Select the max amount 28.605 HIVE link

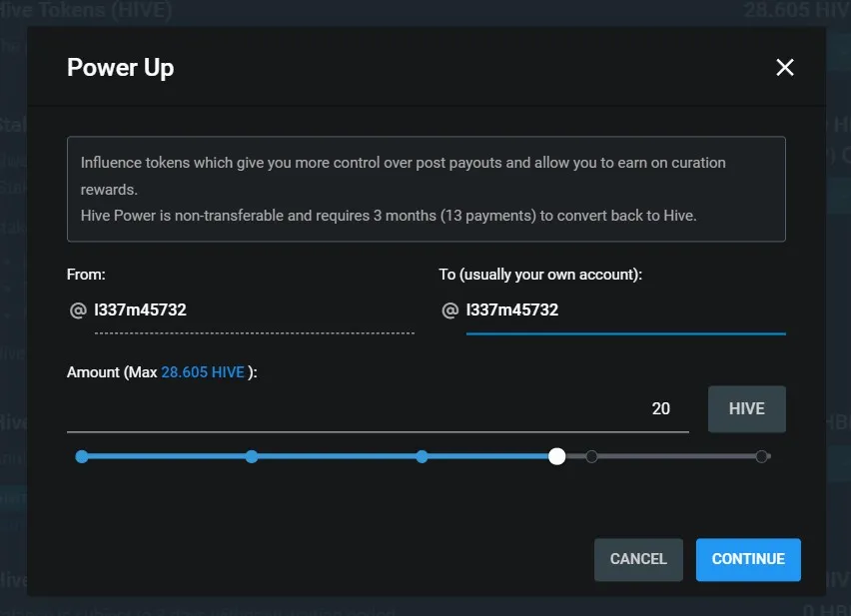(203, 372)
